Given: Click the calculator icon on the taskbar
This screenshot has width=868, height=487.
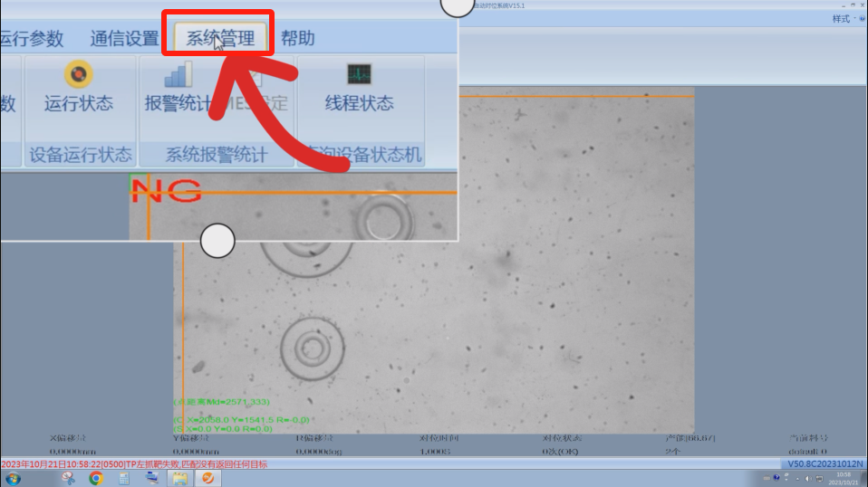Looking at the screenshot, I should (x=124, y=478).
